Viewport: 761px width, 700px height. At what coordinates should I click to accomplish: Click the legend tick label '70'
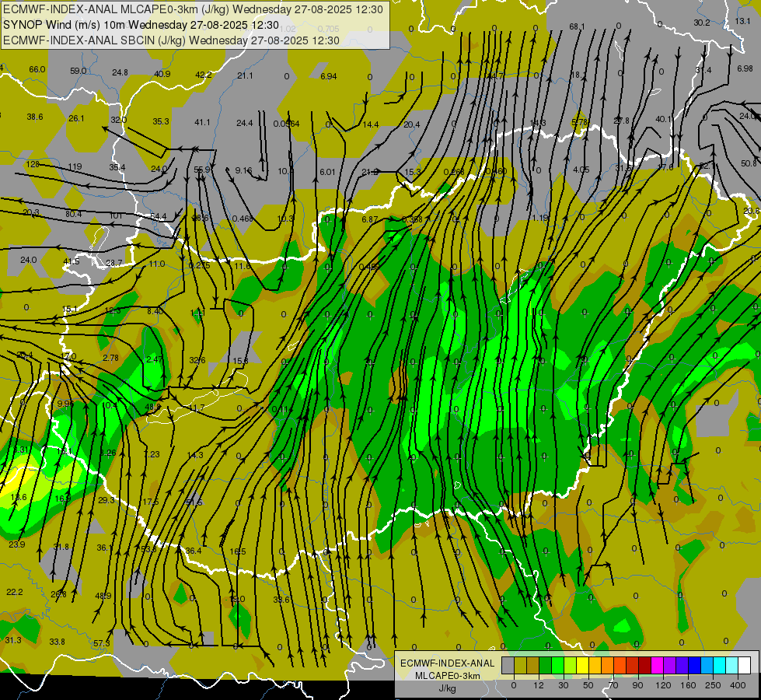pos(613,685)
